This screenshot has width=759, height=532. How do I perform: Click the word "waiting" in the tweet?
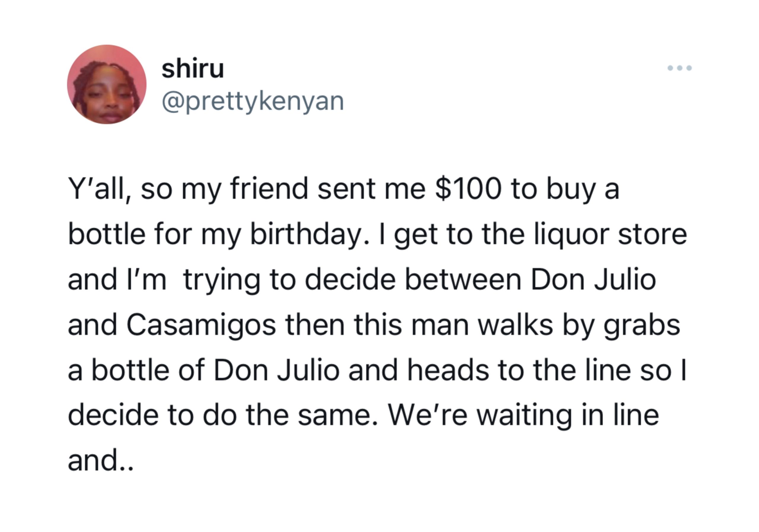pos(524,416)
